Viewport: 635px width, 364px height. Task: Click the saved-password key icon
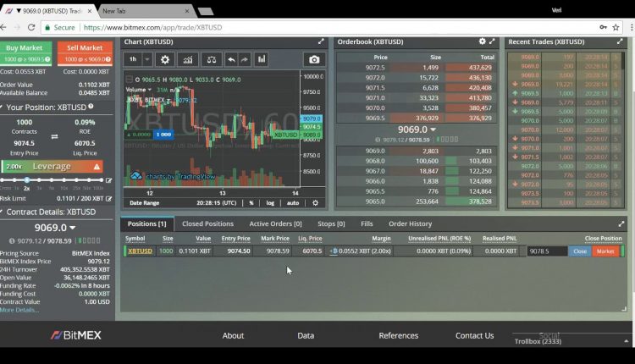[604, 27]
